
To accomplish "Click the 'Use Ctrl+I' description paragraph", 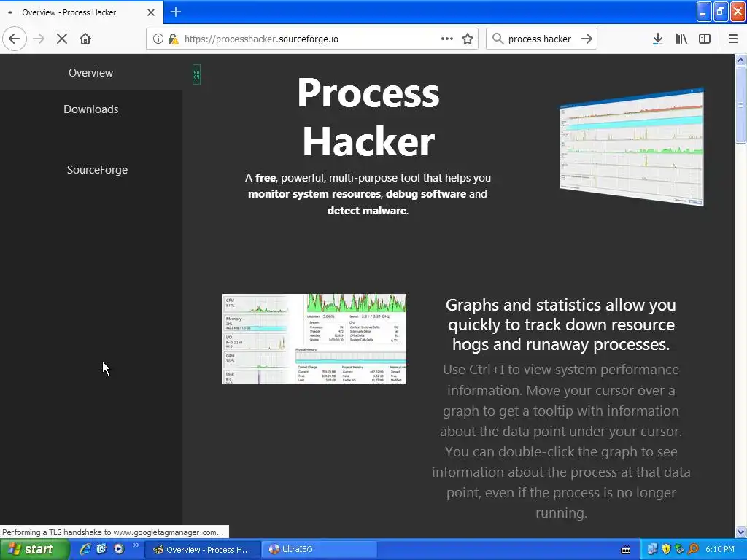I will coord(561,441).
